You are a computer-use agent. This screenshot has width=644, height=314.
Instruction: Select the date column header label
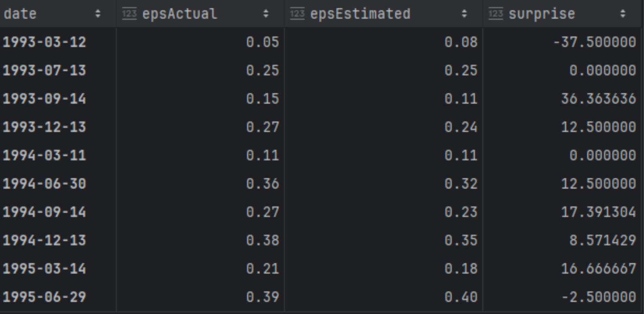(x=20, y=14)
